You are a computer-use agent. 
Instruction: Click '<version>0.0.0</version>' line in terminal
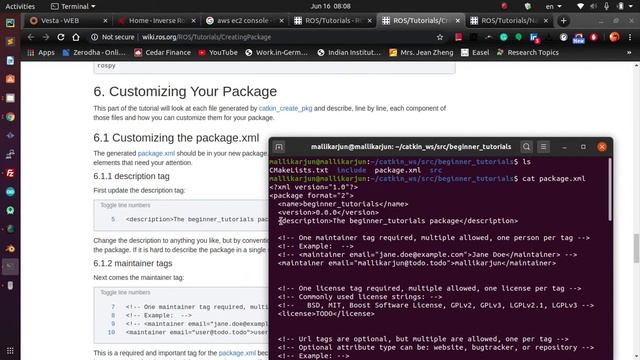[328, 213]
